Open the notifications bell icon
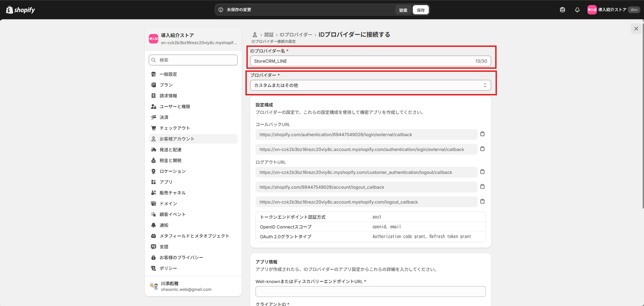644x306 pixels. coord(577,10)
